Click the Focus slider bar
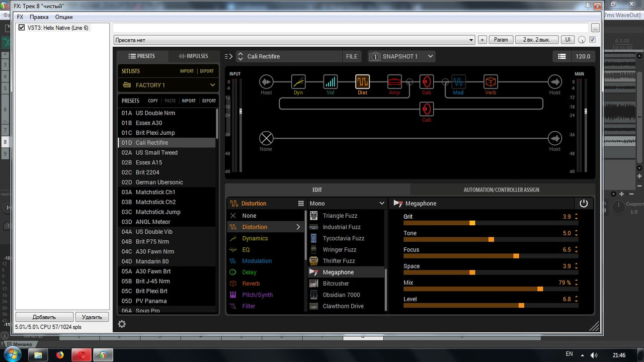Image resolution: width=644 pixels, height=362 pixels. tap(491, 256)
